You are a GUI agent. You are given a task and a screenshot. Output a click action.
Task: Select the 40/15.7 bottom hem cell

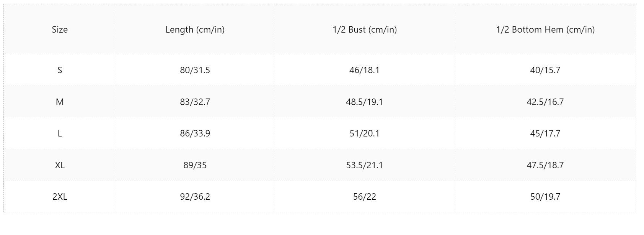[x=545, y=70]
